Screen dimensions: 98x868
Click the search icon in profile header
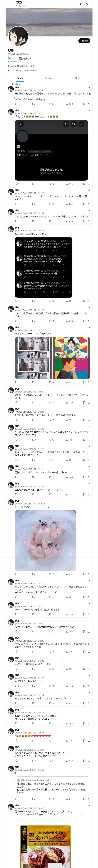87,4
